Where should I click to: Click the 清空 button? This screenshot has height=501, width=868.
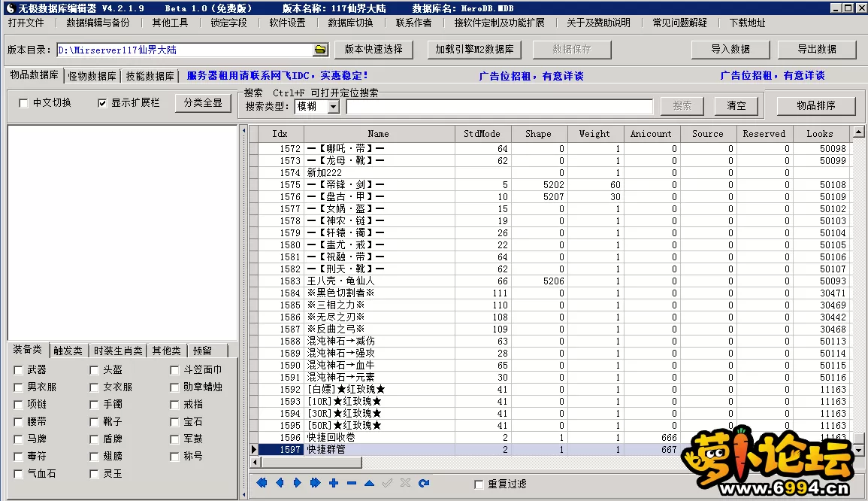tap(736, 106)
